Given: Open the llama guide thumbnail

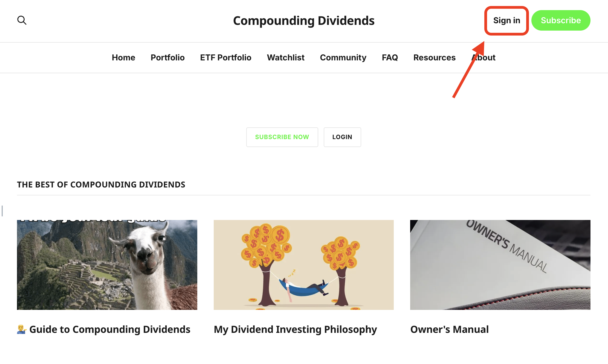Looking at the screenshot, I should pyautogui.click(x=107, y=265).
